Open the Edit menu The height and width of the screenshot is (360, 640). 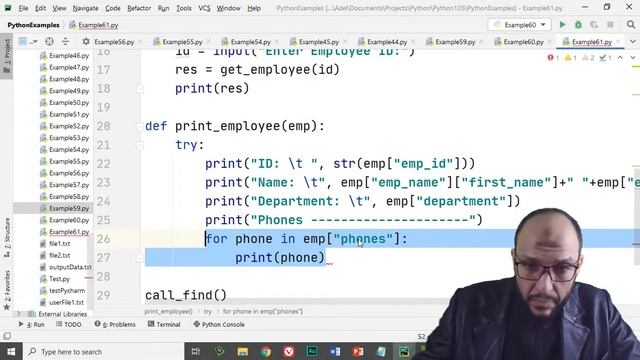point(40,8)
